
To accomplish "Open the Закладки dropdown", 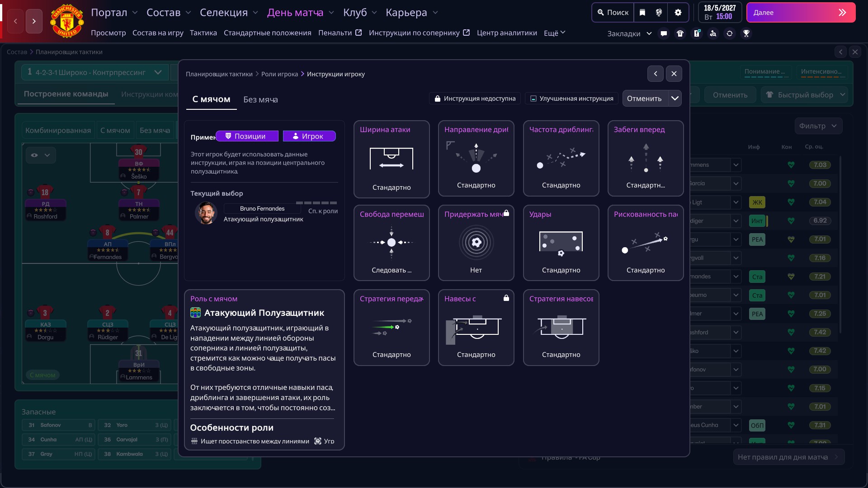I will [629, 33].
